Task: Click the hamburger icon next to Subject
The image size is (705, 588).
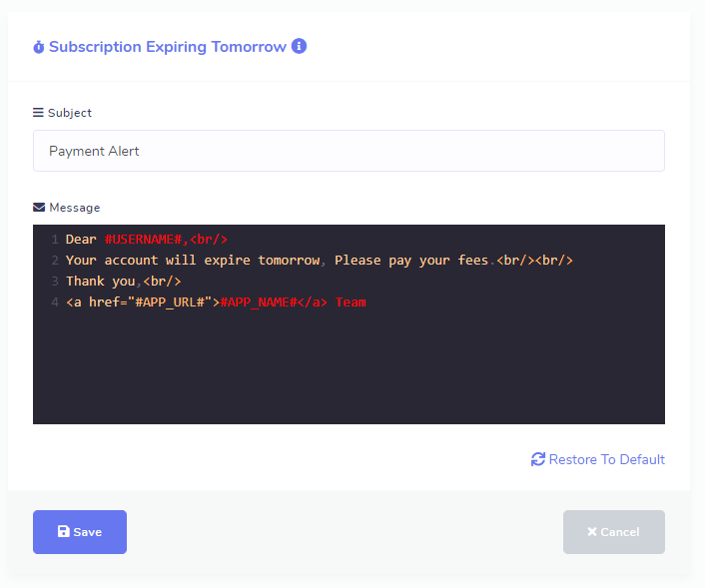Action: tap(38, 113)
